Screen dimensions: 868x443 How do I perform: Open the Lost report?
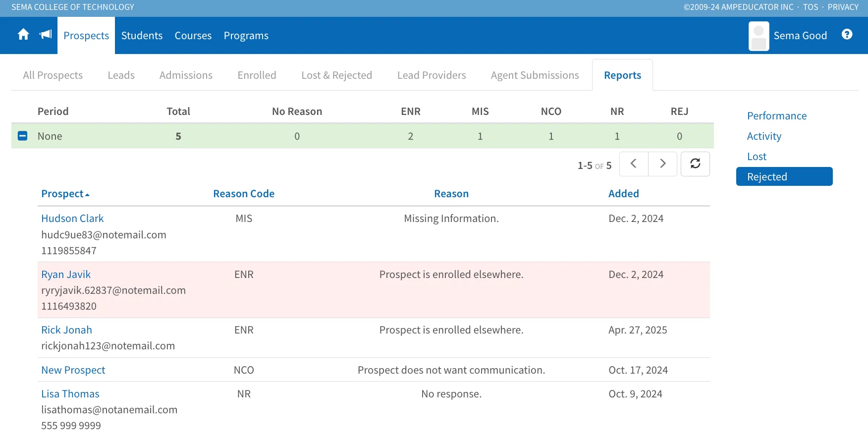pyautogui.click(x=757, y=157)
